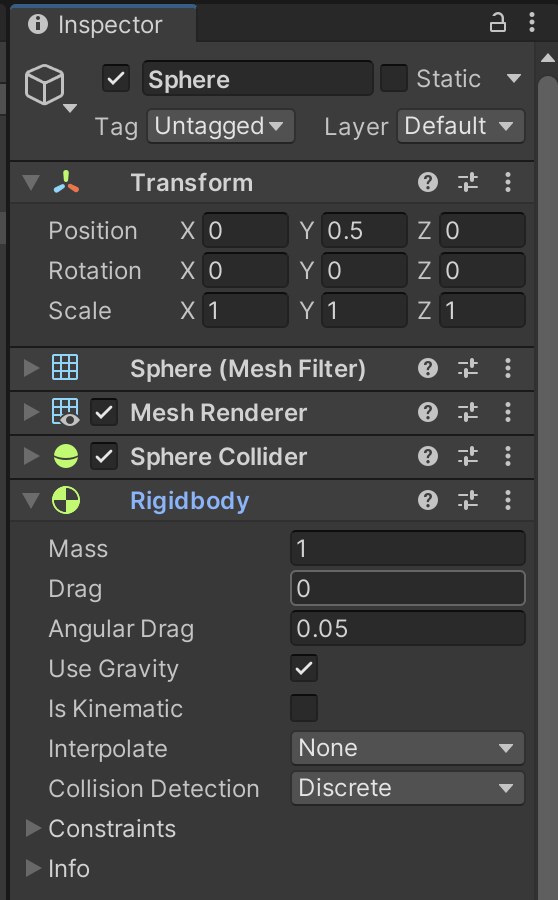This screenshot has width=558, height=900.
Task: Uncheck the Sphere Collider enabled checkbox
Action: pos(104,456)
